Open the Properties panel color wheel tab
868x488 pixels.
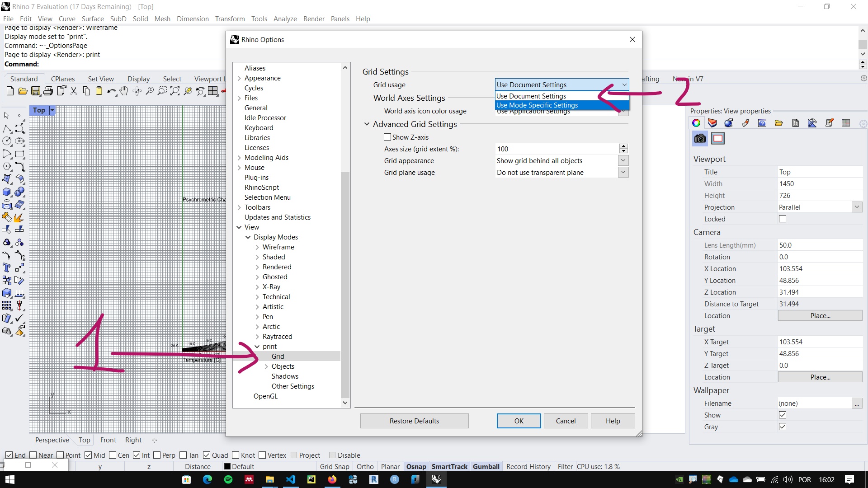pyautogui.click(x=696, y=123)
